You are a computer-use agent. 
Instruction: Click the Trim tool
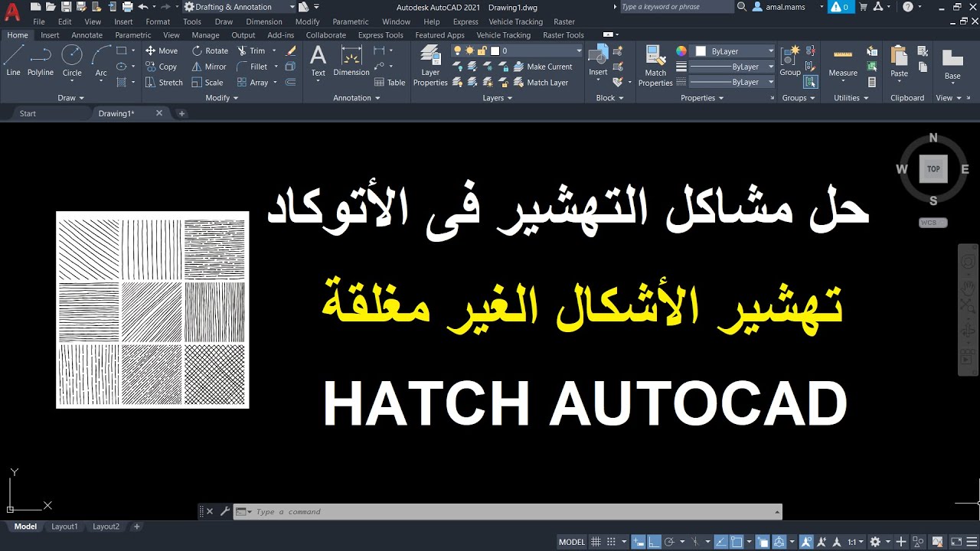coord(251,51)
